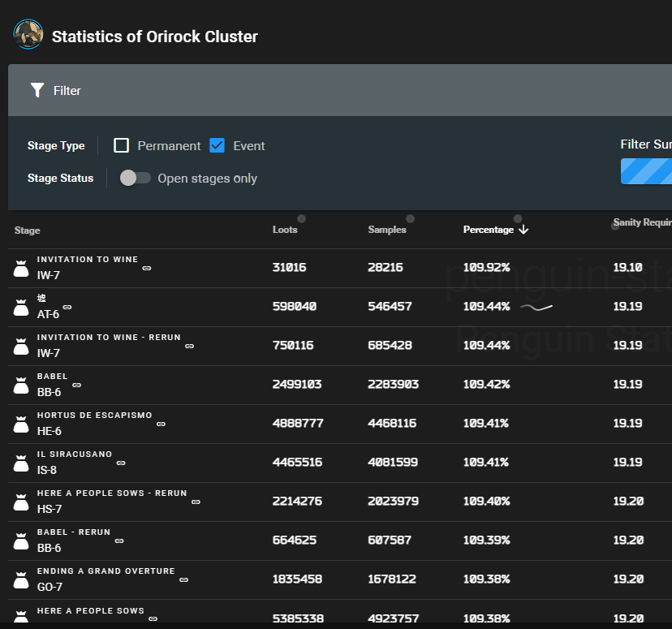Sort by the Samples column header

[x=387, y=230]
